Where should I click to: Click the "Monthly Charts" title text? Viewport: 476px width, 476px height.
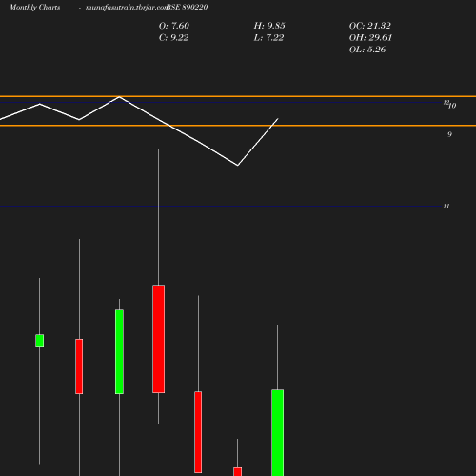[34, 7]
